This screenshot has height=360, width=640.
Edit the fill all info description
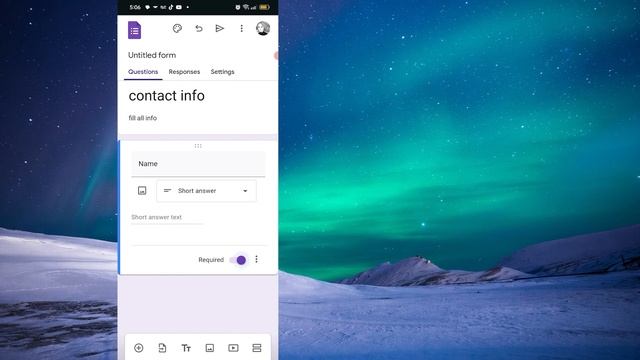142,118
